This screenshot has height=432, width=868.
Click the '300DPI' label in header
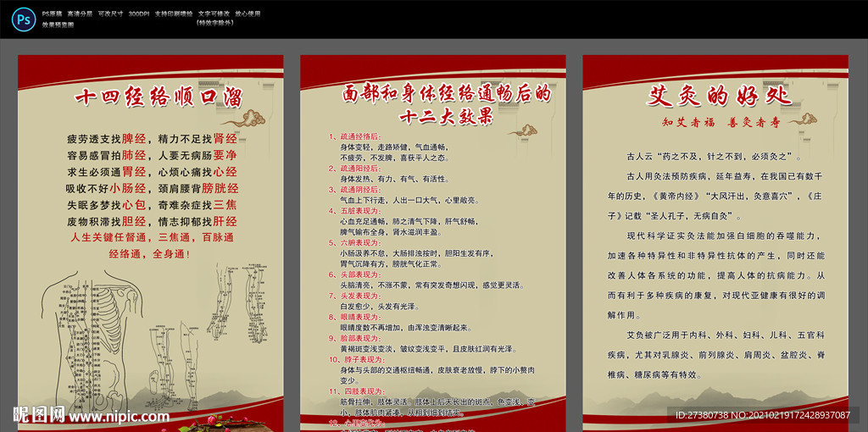tap(138, 14)
